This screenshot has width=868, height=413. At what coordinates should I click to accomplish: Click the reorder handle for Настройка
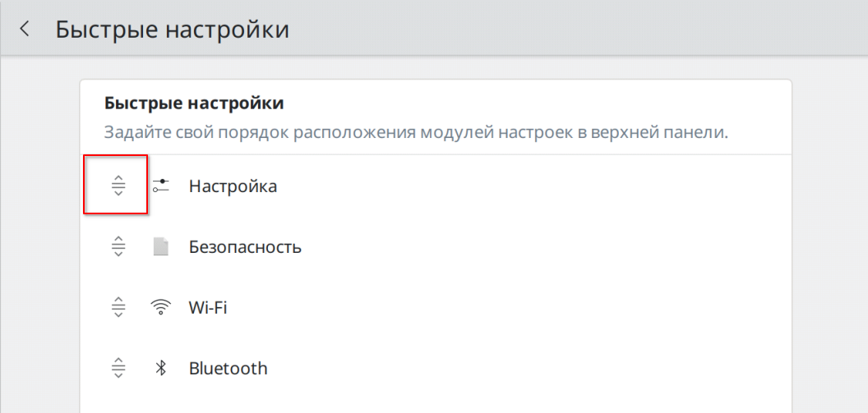tap(118, 186)
